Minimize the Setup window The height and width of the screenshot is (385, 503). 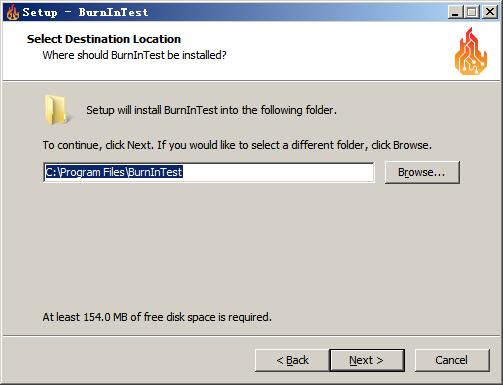click(x=455, y=12)
